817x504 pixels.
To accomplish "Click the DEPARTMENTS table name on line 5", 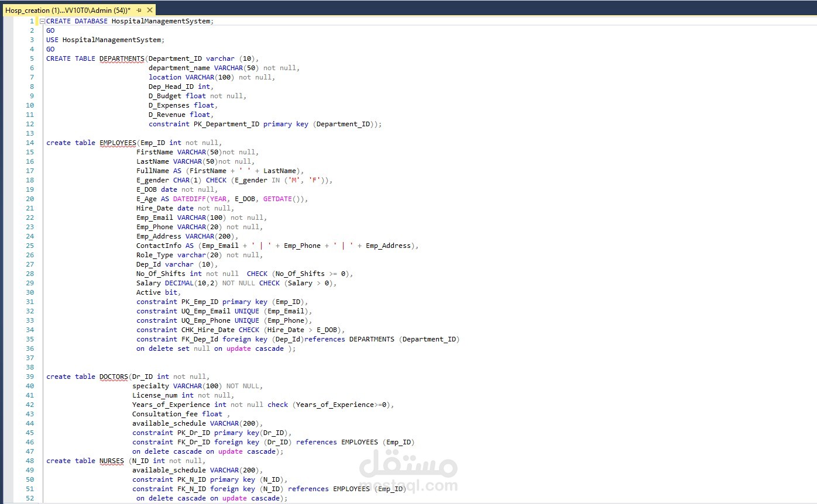I will (122, 58).
